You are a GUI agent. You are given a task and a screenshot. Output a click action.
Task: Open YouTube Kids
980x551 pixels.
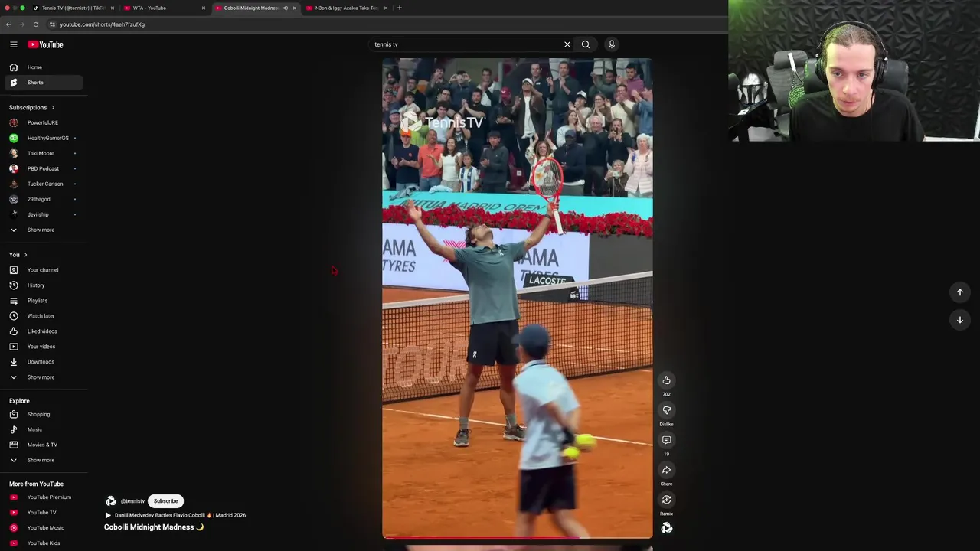pyautogui.click(x=44, y=543)
